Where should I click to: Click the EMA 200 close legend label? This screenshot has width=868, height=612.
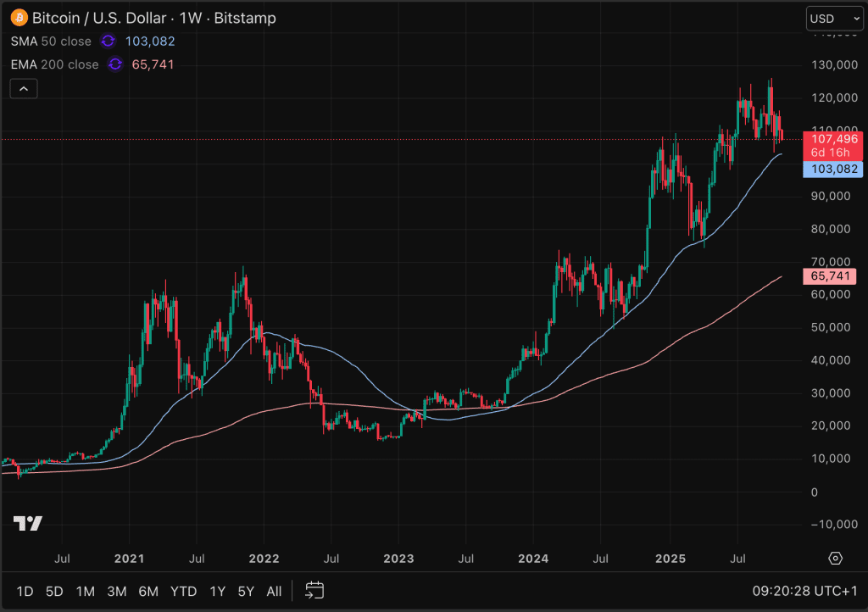point(54,64)
